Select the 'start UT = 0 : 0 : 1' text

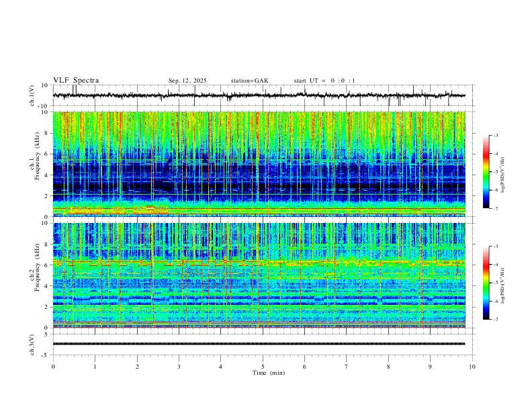point(324,81)
